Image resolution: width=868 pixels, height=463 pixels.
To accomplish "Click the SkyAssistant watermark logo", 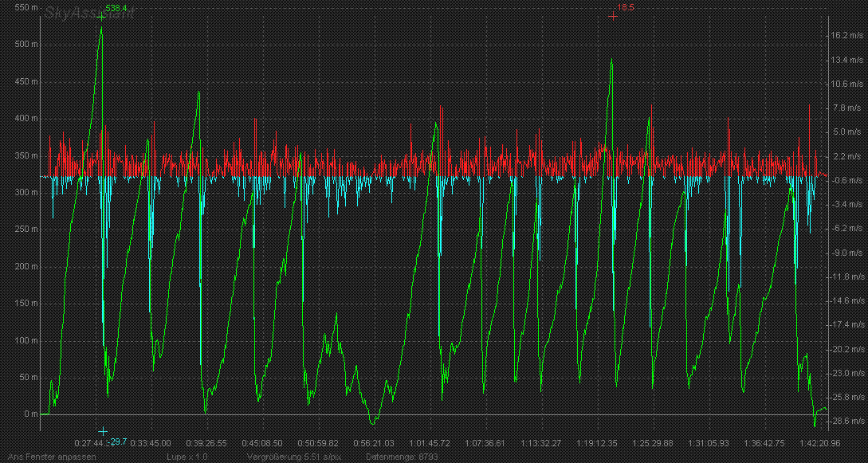I will [x=89, y=13].
